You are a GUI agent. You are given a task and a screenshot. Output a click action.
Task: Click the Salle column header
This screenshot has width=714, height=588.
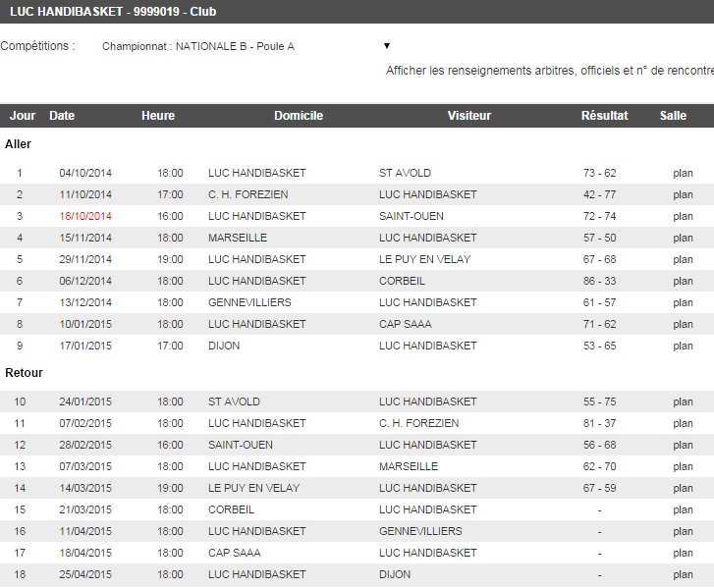point(673,116)
